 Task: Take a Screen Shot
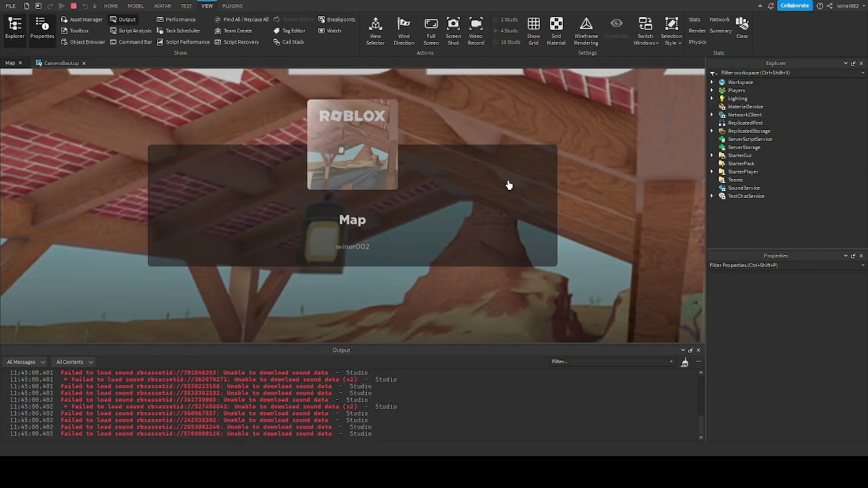click(453, 30)
